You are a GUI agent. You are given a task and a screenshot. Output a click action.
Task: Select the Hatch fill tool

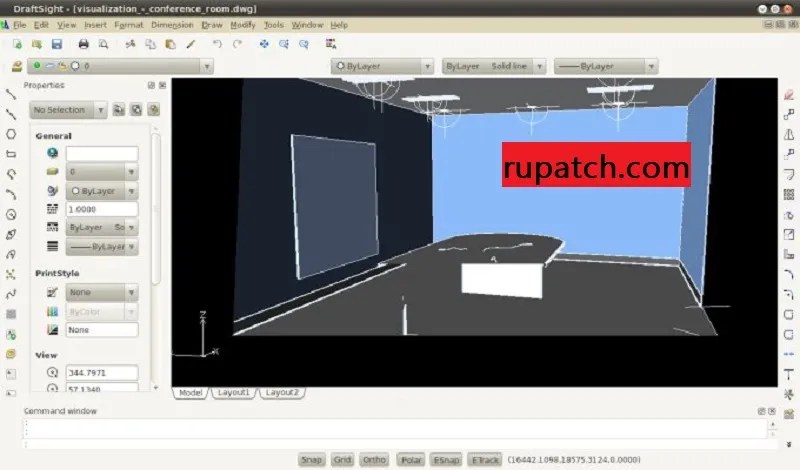[x=11, y=314]
